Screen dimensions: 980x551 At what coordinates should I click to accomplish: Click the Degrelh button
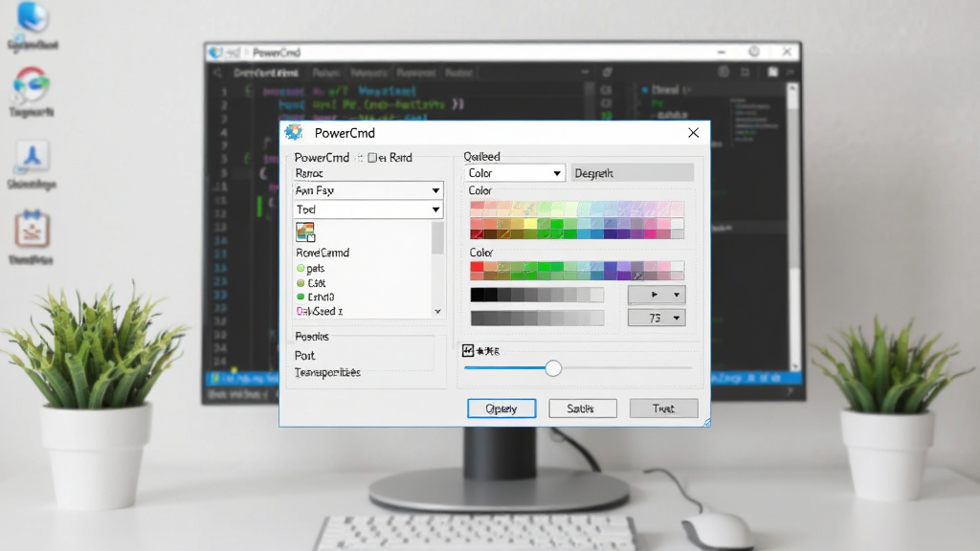click(633, 173)
